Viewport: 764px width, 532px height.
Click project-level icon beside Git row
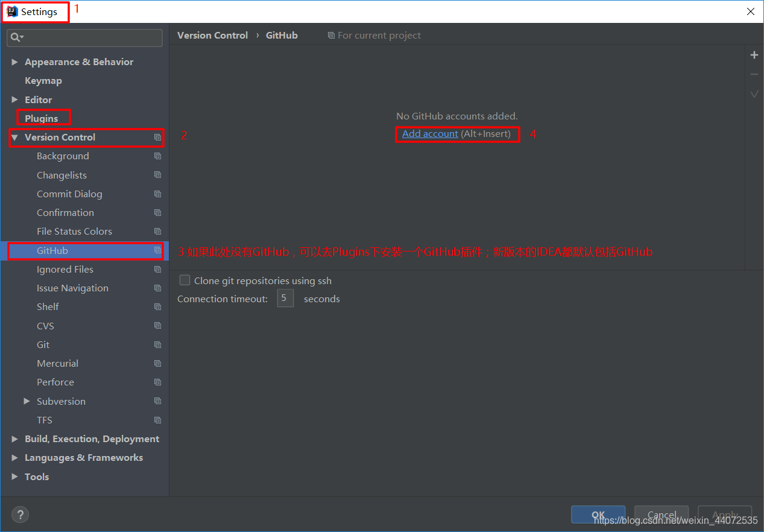tap(157, 345)
